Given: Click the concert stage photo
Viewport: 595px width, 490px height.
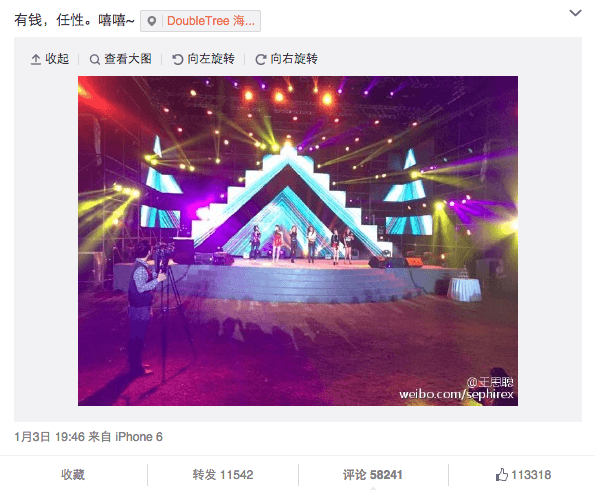Looking at the screenshot, I should tap(298, 241).
